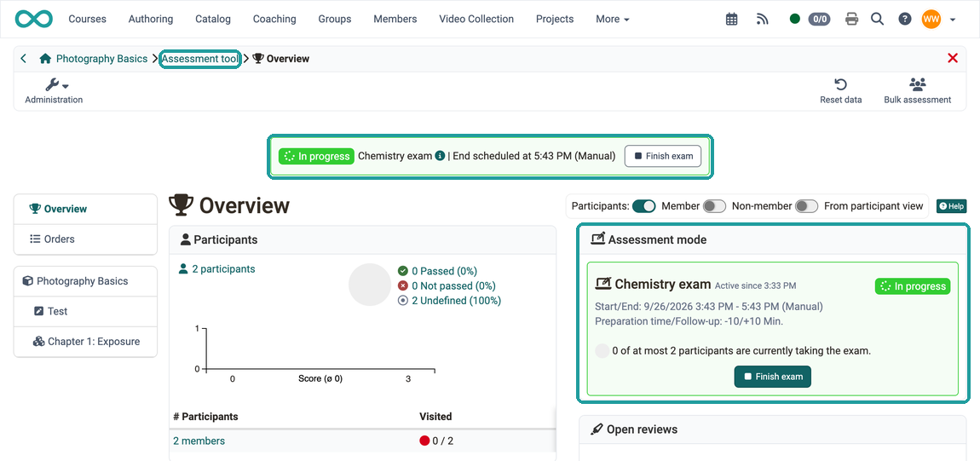Click the green In progress banner badge

(316, 156)
